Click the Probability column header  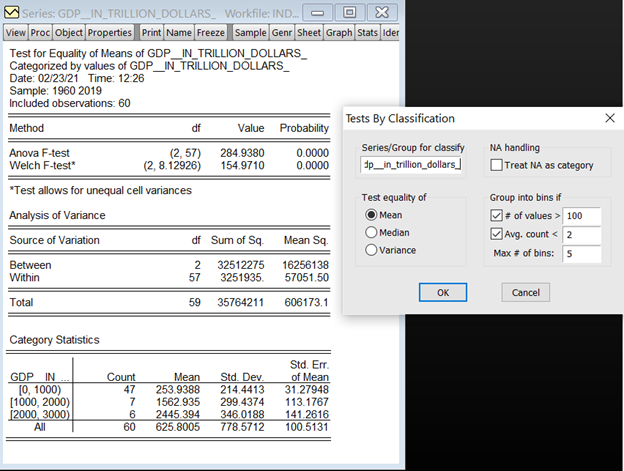(x=304, y=128)
